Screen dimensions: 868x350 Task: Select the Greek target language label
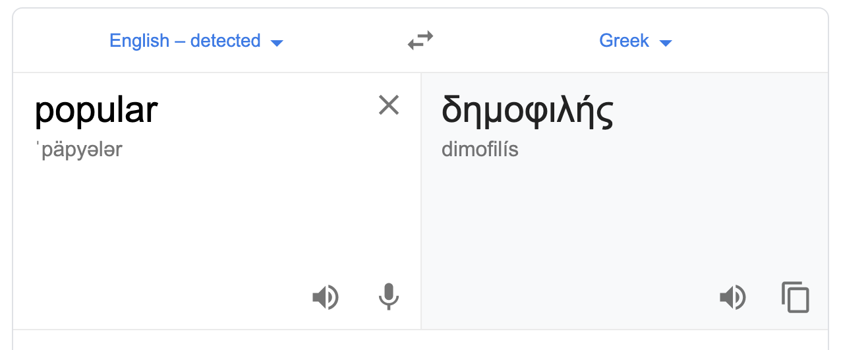click(x=623, y=41)
